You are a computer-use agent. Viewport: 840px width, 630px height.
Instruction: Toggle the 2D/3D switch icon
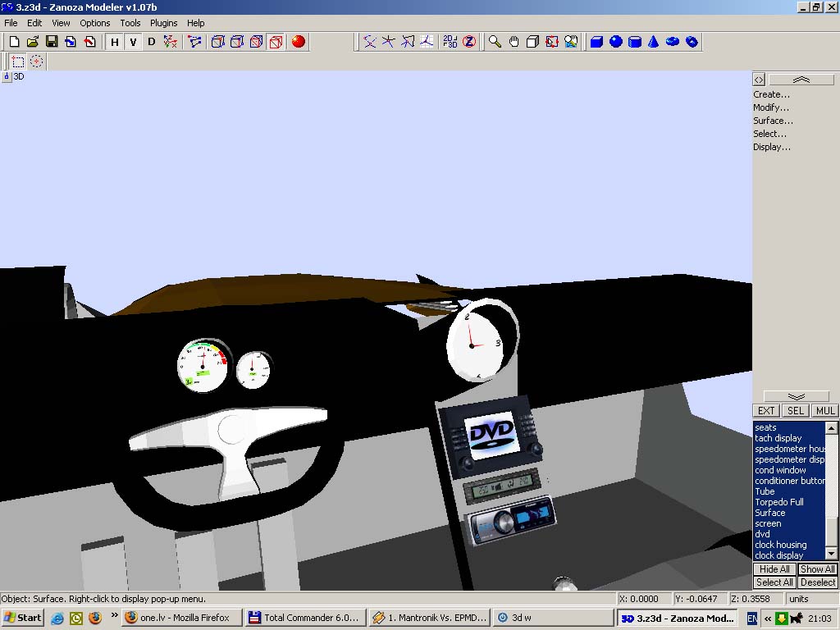point(450,42)
